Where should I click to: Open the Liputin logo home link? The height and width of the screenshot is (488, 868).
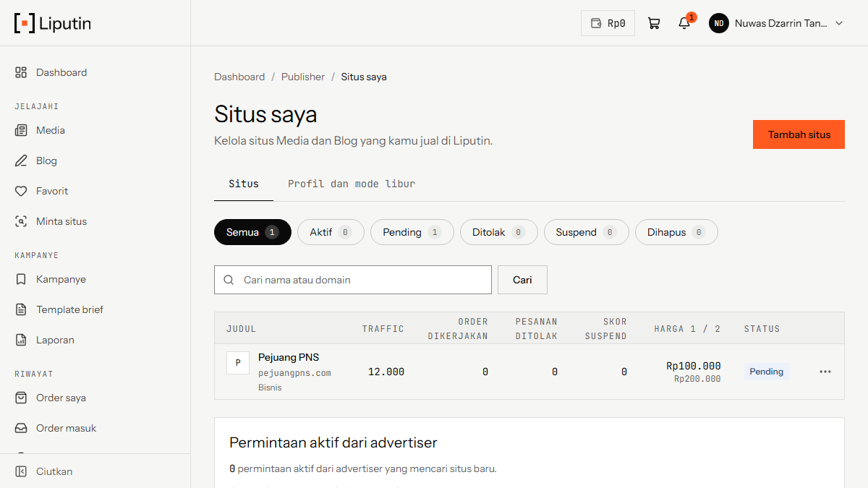pyautogui.click(x=53, y=23)
